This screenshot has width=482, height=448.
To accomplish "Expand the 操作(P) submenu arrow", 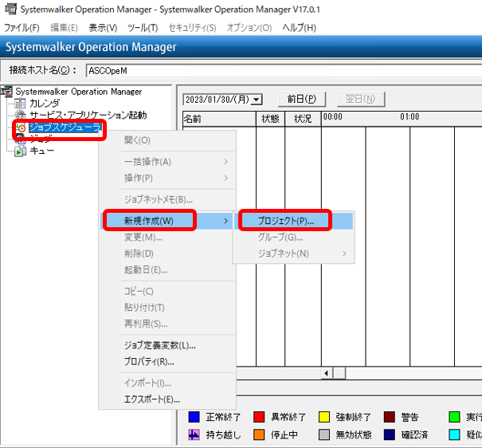I will click(x=226, y=178).
